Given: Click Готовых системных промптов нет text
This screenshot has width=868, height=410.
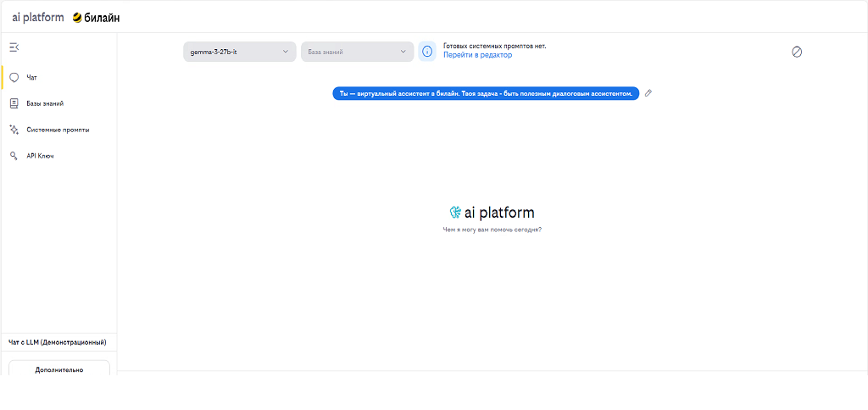Looking at the screenshot, I should (x=495, y=47).
